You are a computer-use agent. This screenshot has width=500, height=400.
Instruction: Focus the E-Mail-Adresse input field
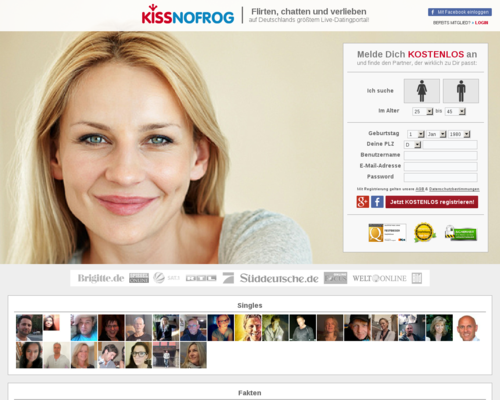pos(441,166)
